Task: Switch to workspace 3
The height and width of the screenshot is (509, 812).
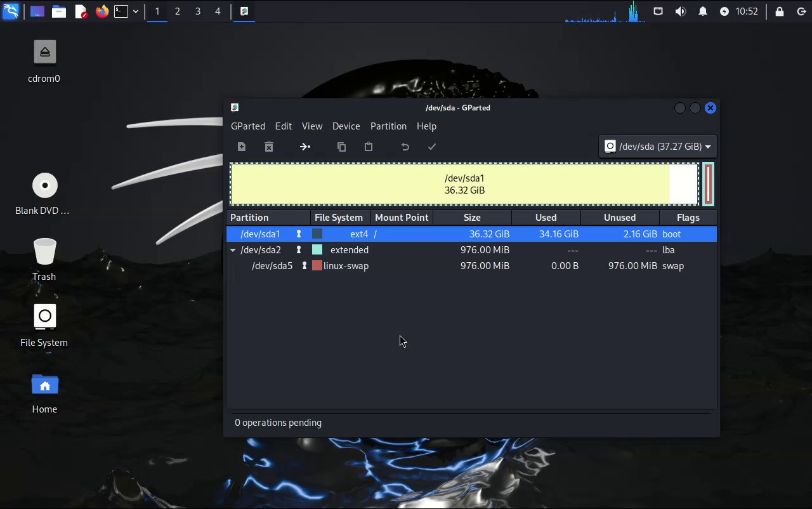Action: coord(198,11)
